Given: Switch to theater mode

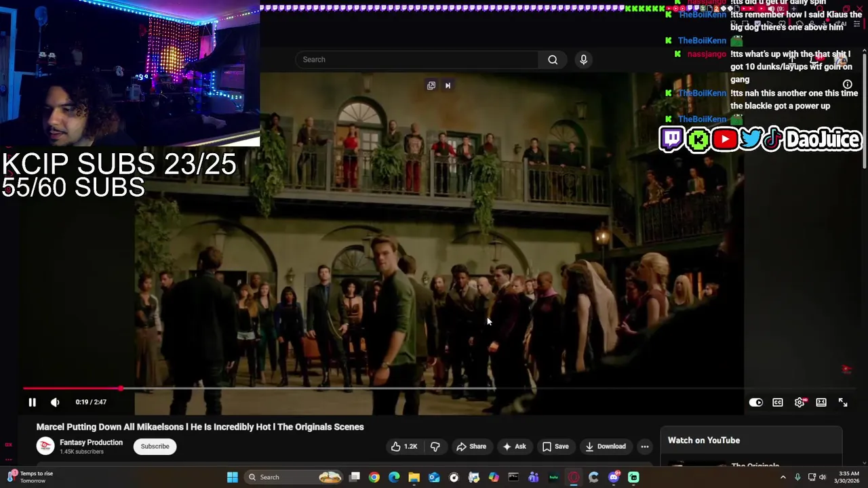Looking at the screenshot, I should pos(821,403).
